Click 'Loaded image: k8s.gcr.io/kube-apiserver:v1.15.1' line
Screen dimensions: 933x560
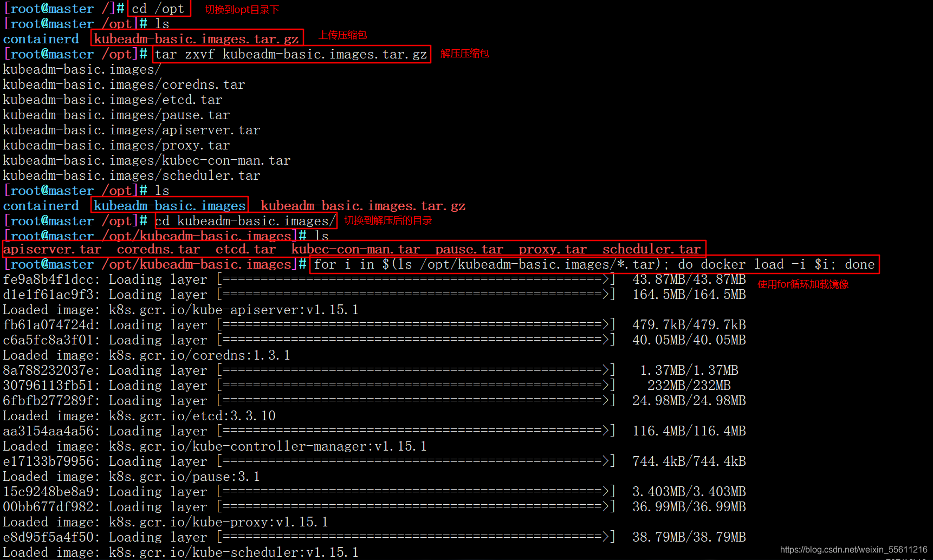point(181,310)
